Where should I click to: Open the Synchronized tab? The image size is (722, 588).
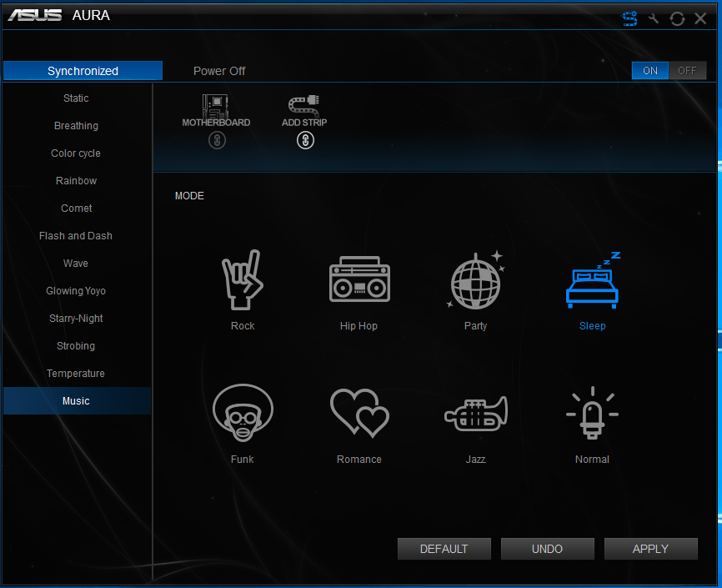click(x=83, y=71)
